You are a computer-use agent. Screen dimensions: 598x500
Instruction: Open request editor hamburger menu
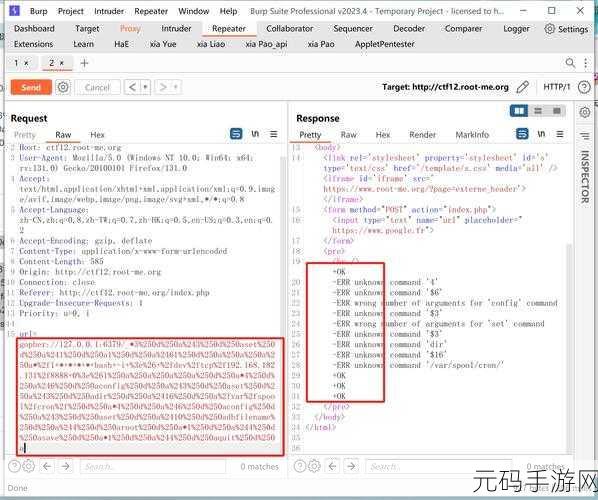(273, 134)
